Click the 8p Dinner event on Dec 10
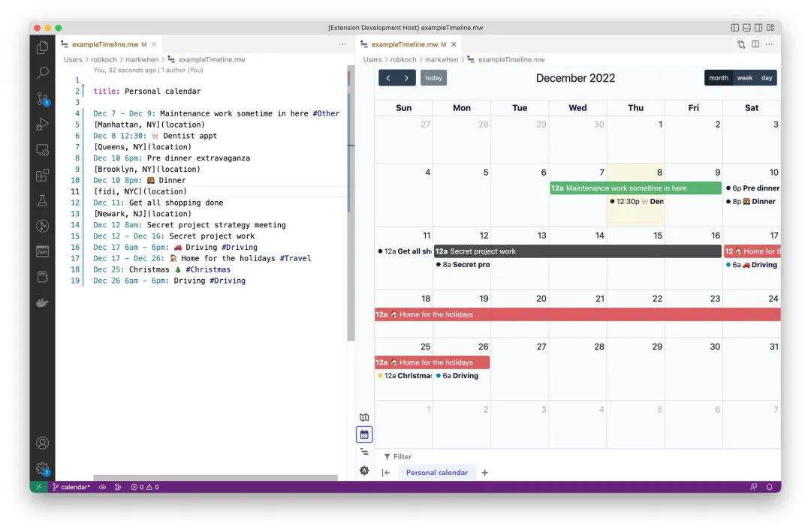The image size is (811, 532). coord(751,202)
